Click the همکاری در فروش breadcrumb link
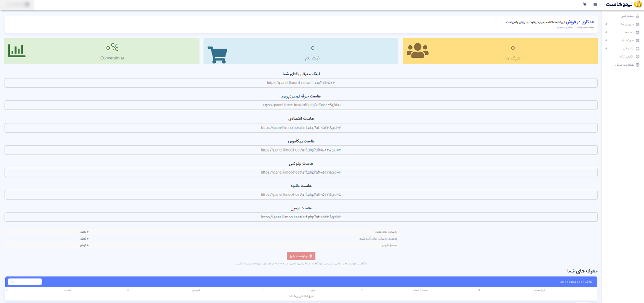The width and height of the screenshot is (644, 303). pos(565,27)
